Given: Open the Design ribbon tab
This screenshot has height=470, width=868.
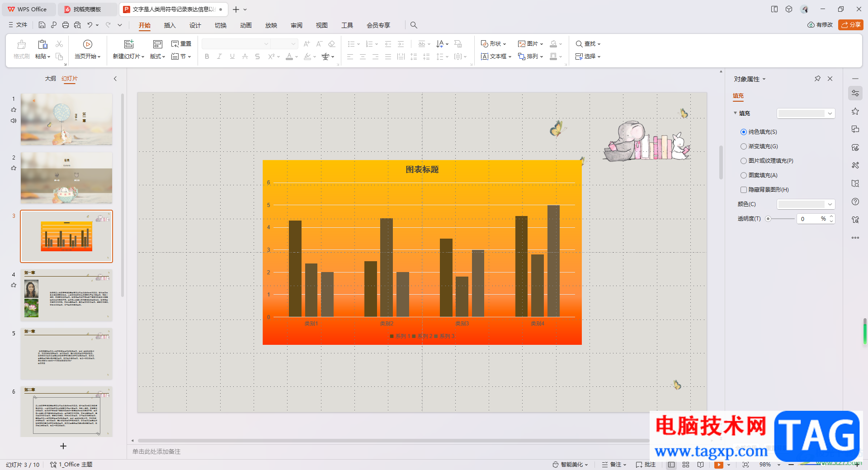Looking at the screenshot, I should [195, 25].
